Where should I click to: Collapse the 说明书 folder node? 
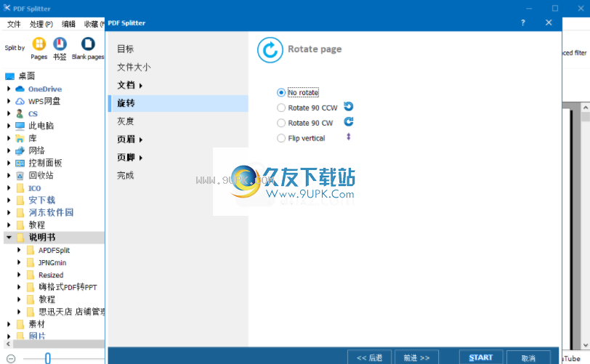9,238
